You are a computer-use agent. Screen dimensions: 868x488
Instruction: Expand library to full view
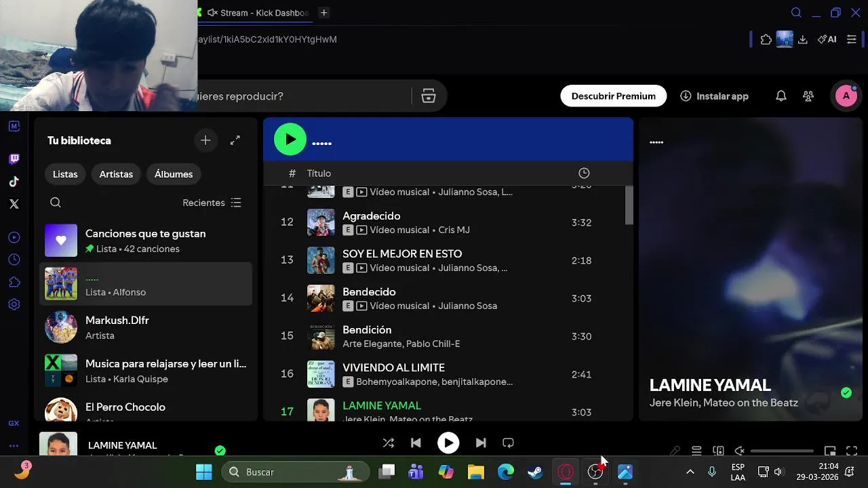(235, 140)
